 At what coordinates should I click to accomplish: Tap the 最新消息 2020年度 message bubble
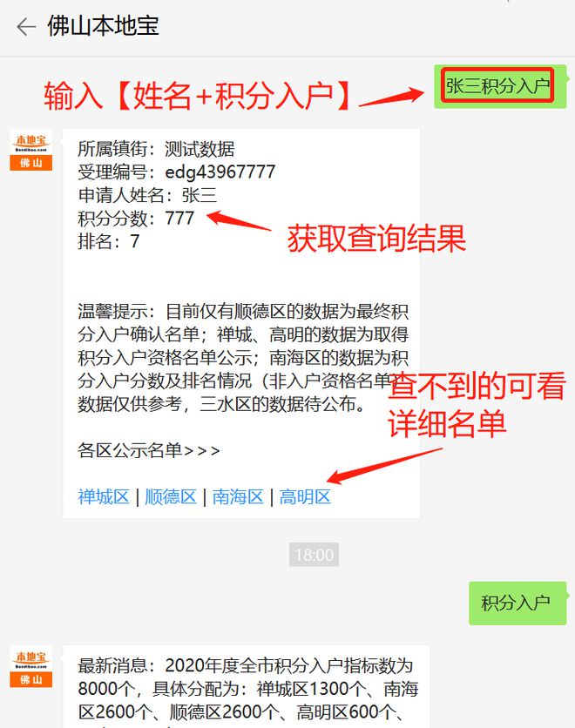click(247, 687)
